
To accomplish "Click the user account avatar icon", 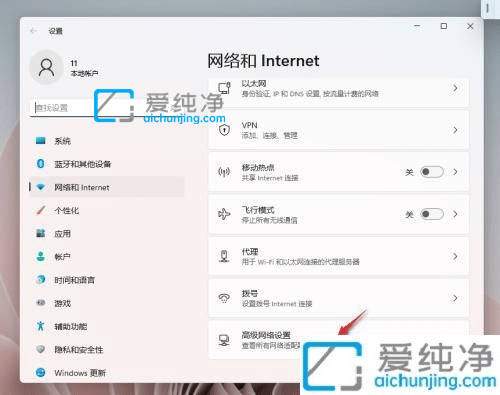I will pyautogui.click(x=46, y=67).
